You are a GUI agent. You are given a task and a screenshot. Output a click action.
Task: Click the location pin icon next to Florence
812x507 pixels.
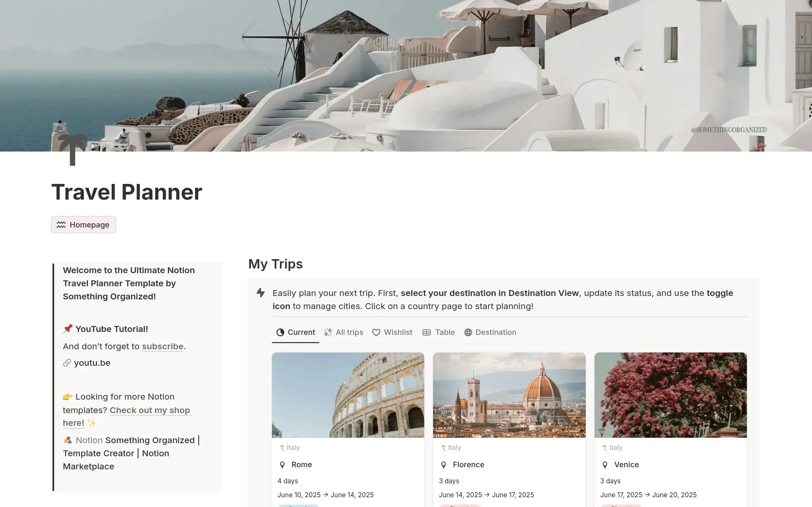(444, 465)
